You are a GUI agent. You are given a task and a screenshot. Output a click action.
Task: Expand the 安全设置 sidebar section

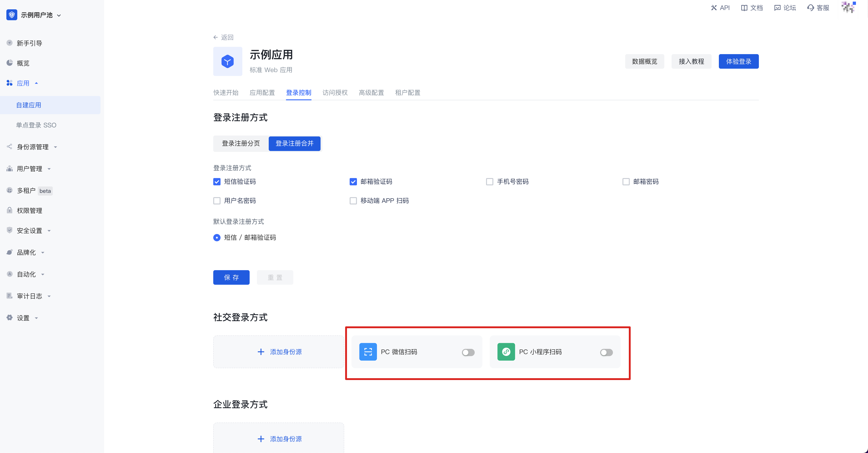click(x=29, y=231)
